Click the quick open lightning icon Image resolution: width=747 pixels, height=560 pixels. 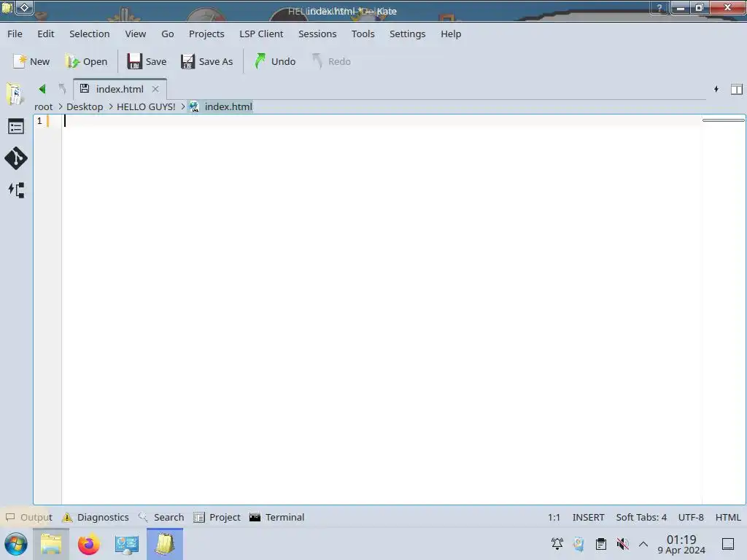(x=716, y=89)
